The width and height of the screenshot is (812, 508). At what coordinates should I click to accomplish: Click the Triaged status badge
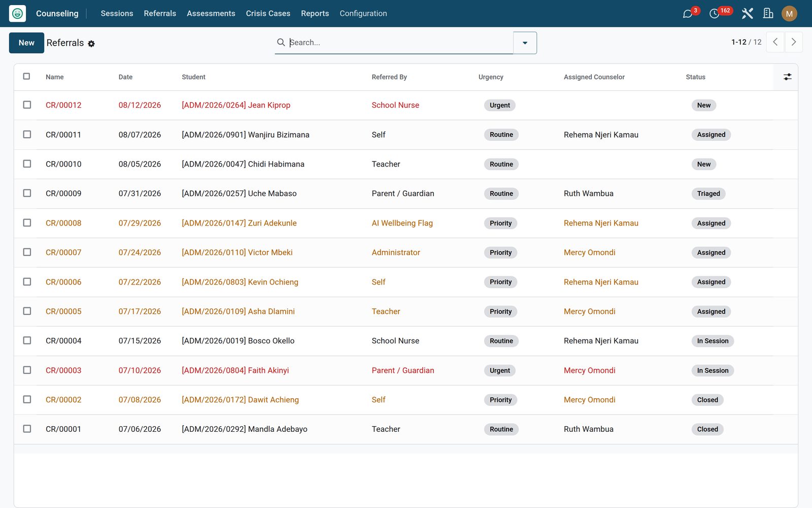point(708,194)
